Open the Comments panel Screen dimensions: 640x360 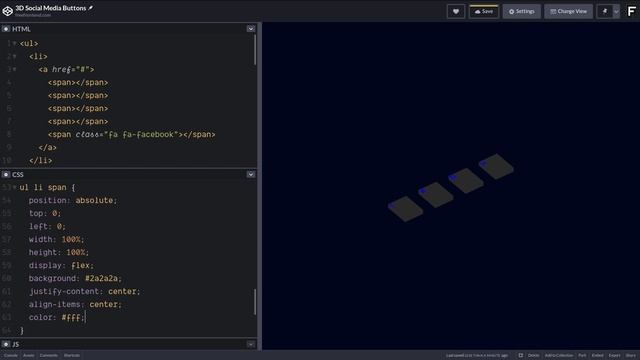[x=49, y=355]
